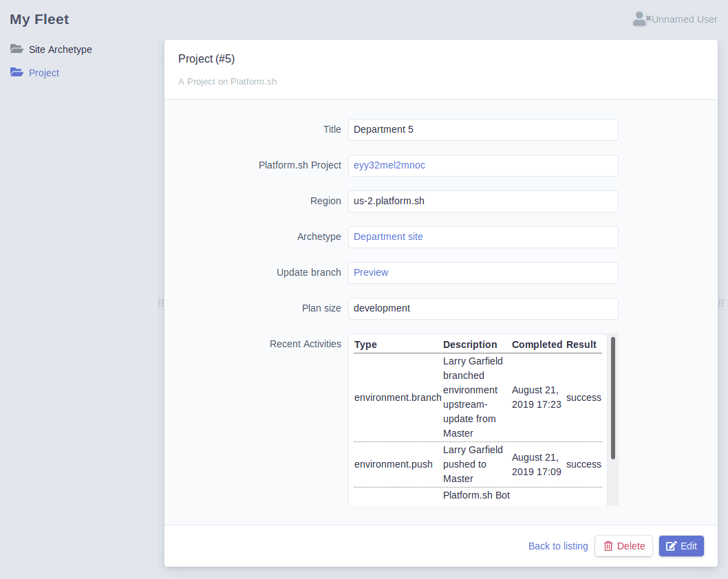
Task: Click the Larry Garfield branched environment description
Action: tap(473, 397)
